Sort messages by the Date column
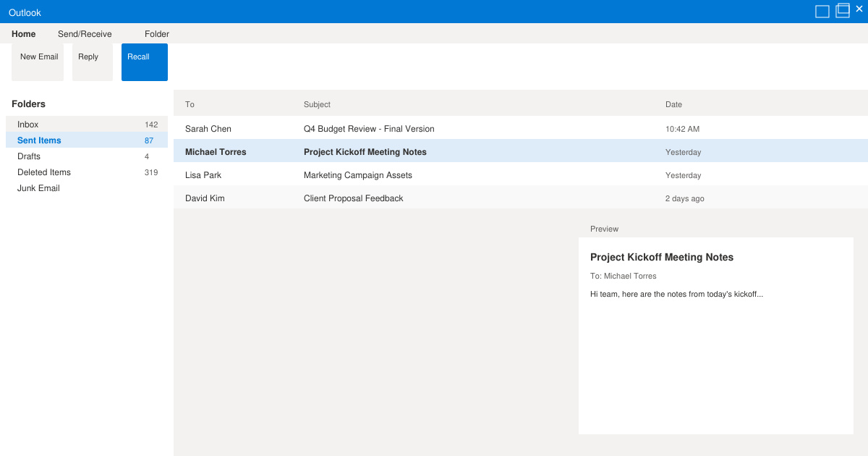 click(673, 104)
